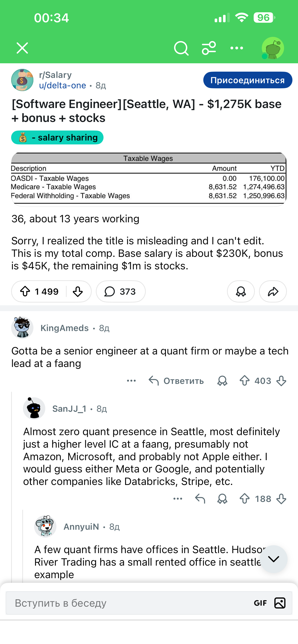This screenshot has height=644, width=298.
Task: Open the three-dot overflow menu in header
Action: [236, 48]
